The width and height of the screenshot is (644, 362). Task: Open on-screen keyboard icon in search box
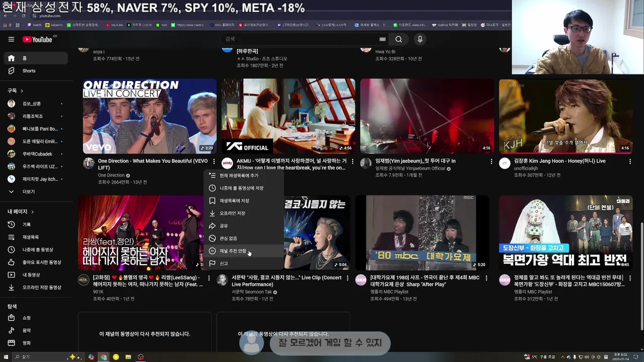click(x=382, y=39)
